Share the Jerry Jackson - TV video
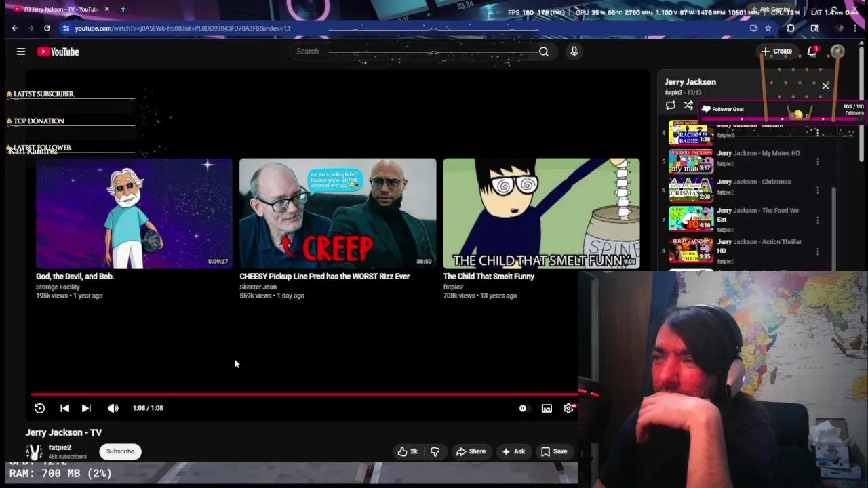 click(x=471, y=451)
